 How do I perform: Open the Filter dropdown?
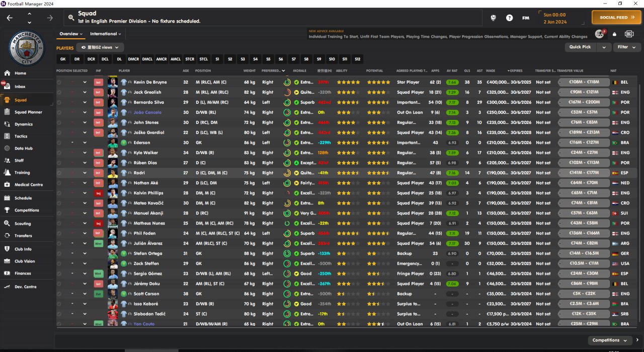(626, 47)
